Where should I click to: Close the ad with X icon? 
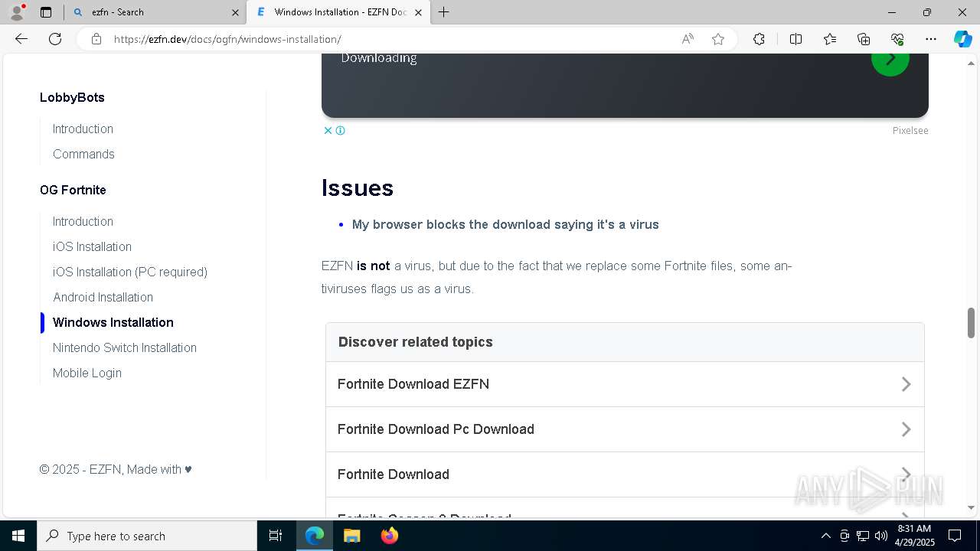328,130
